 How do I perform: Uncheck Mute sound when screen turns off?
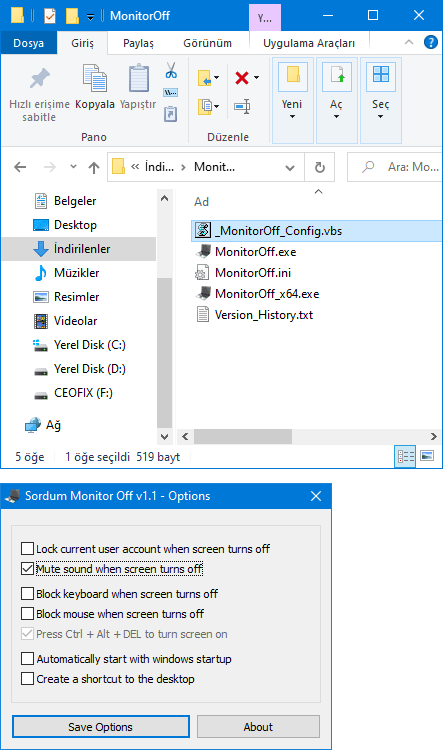click(x=27, y=569)
